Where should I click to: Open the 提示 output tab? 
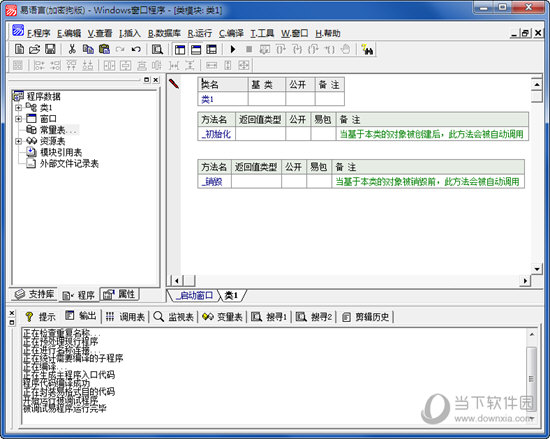[41, 317]
